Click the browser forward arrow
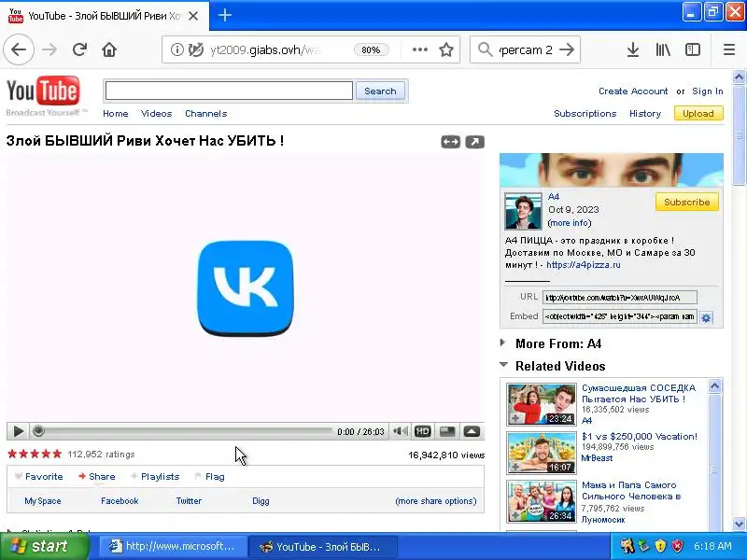This screenshot has width=747, height=560. 49,49
